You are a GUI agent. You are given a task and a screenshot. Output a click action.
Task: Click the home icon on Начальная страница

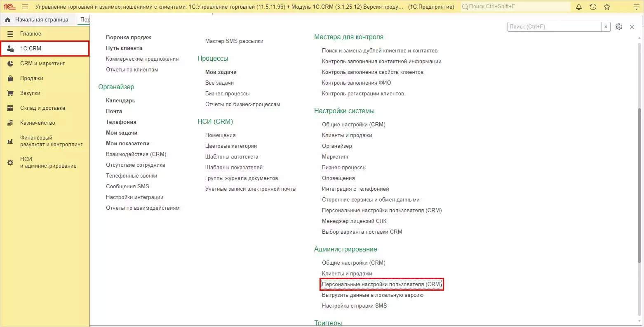tap(8, 20)
